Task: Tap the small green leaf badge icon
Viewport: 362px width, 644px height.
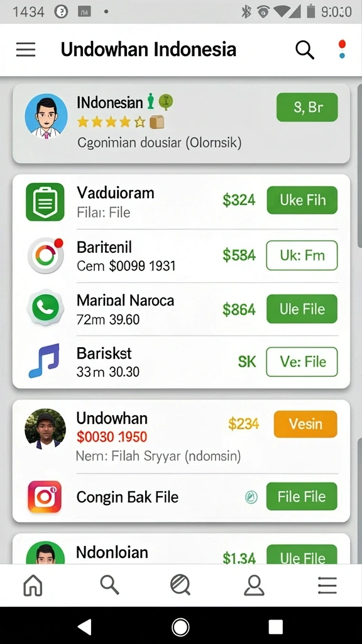Action: pyautogui.click(x=251, y=497)
